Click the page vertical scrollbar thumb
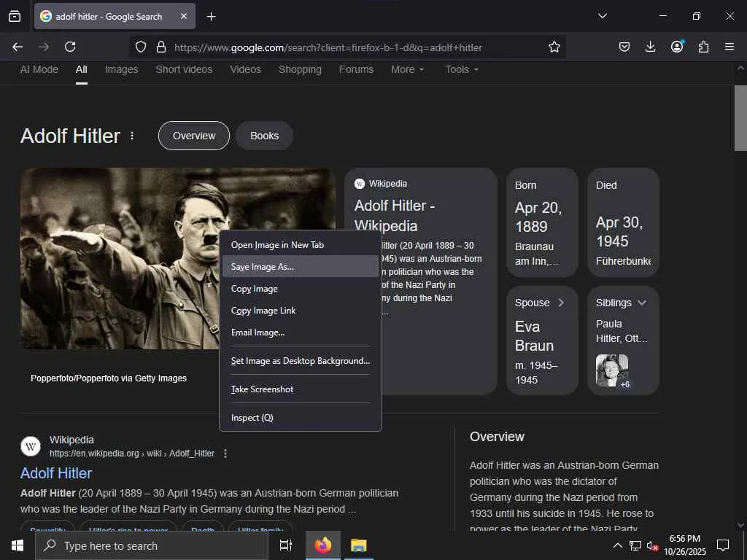The width and height of the screenshot is (747, 560). point(740,118)
